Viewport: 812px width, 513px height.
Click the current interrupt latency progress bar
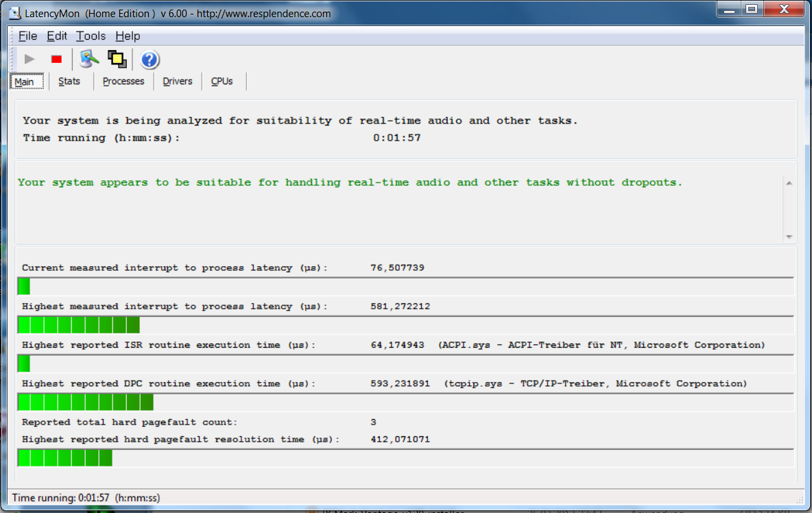pos(405,286)
